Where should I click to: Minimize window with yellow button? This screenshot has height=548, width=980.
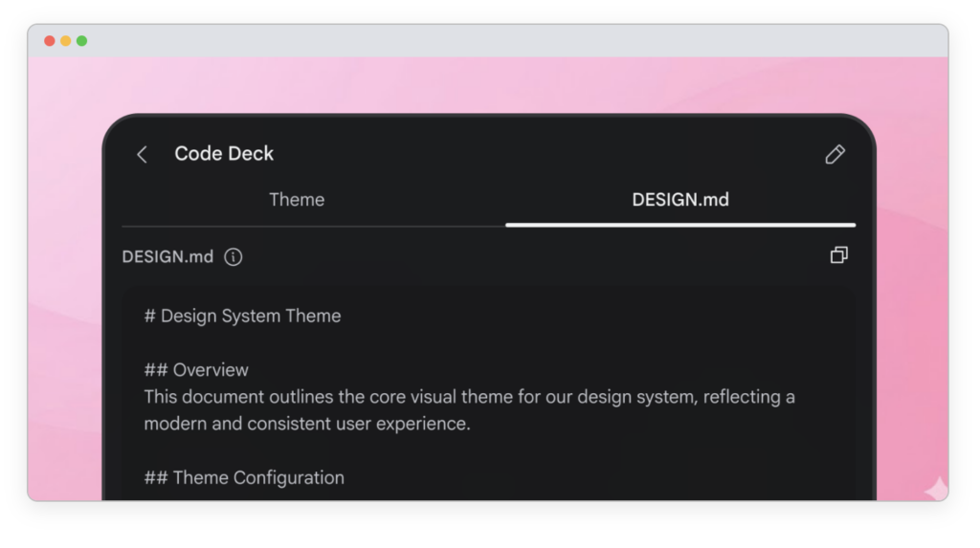point(66,41)
